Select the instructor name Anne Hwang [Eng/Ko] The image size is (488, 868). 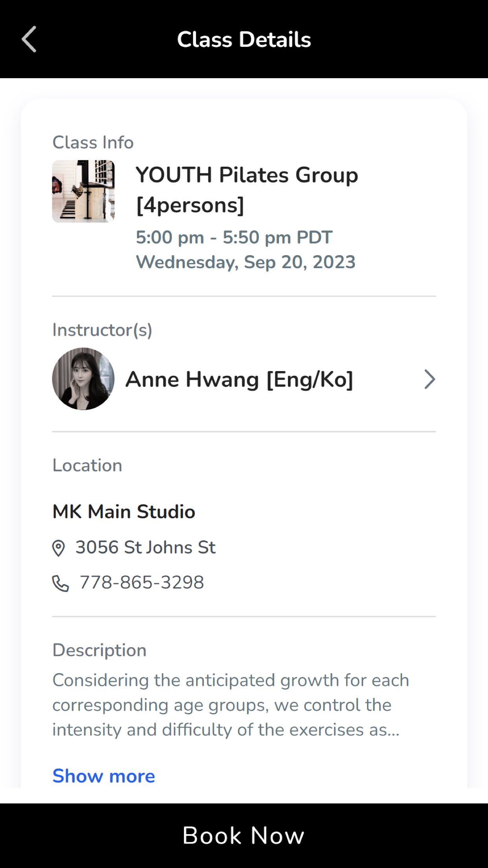pos(239,379)
